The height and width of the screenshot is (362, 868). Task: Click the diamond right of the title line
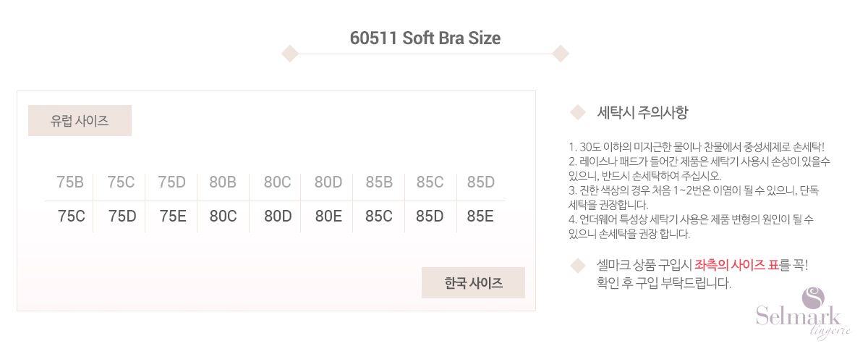(560, 54)
